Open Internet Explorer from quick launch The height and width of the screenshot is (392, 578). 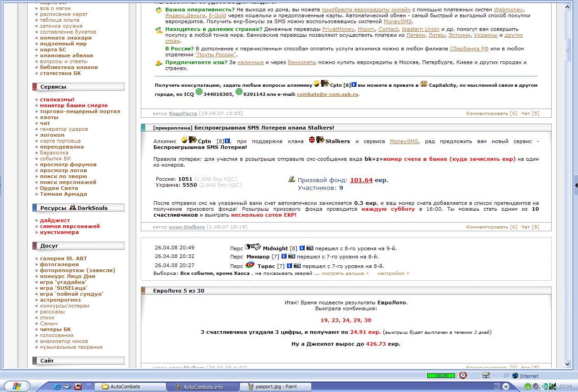pyautogui.click(x=57, y=387)
